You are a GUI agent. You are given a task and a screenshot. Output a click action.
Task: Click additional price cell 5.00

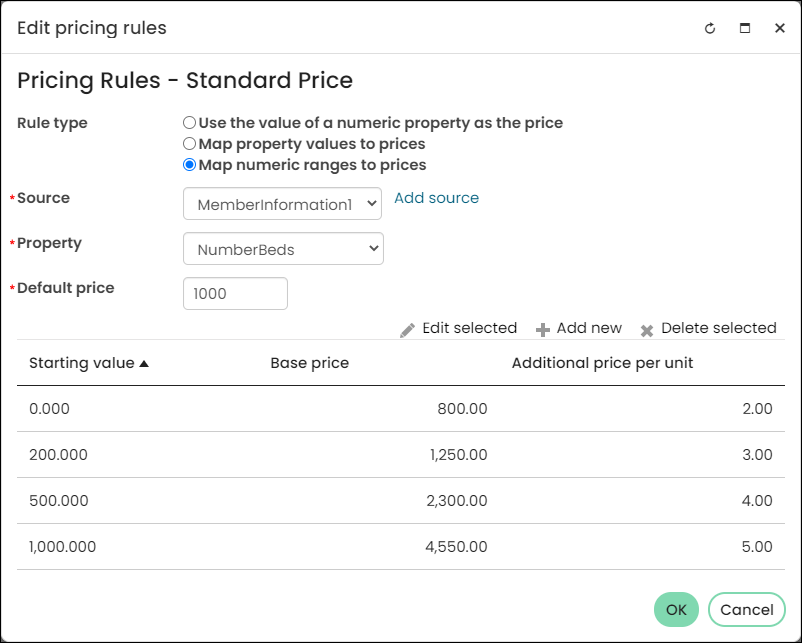(757, 547)
